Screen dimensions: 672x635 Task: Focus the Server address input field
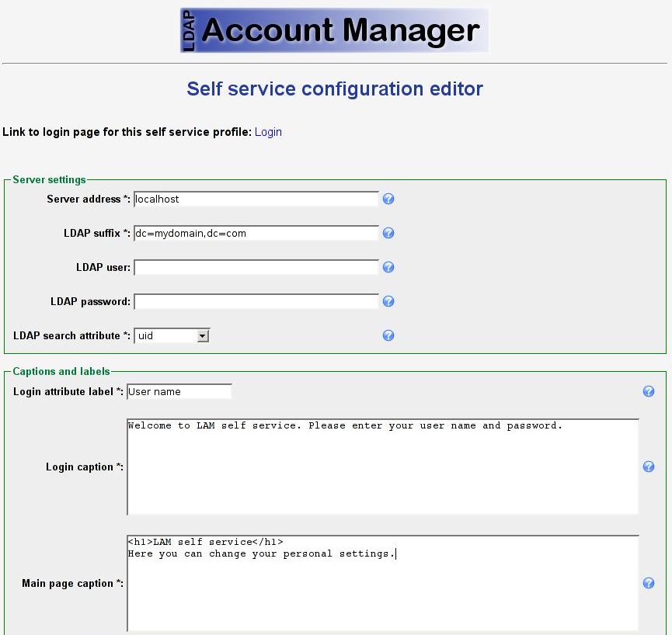(x=256, y=200)
